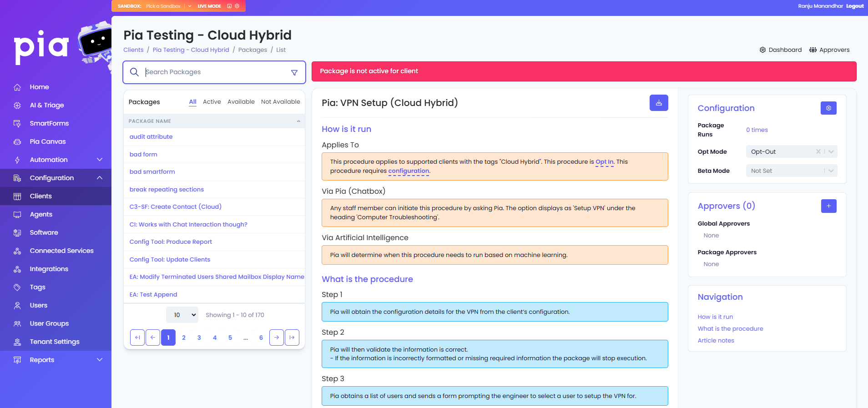Open the package filter funnel icon
This screenshot has height=408, width=868.
click(x=294, y=72)
